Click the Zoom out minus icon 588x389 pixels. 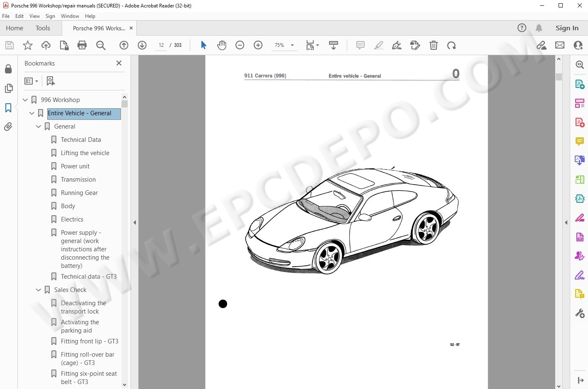coord(240,45)
